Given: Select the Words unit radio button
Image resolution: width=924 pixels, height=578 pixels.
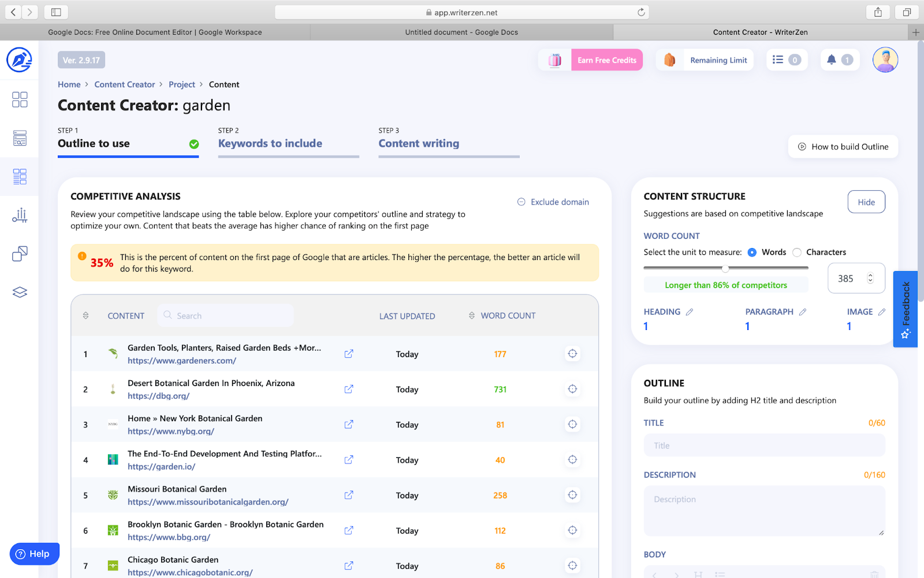Looking at the screenshot, I should point(752,252).
